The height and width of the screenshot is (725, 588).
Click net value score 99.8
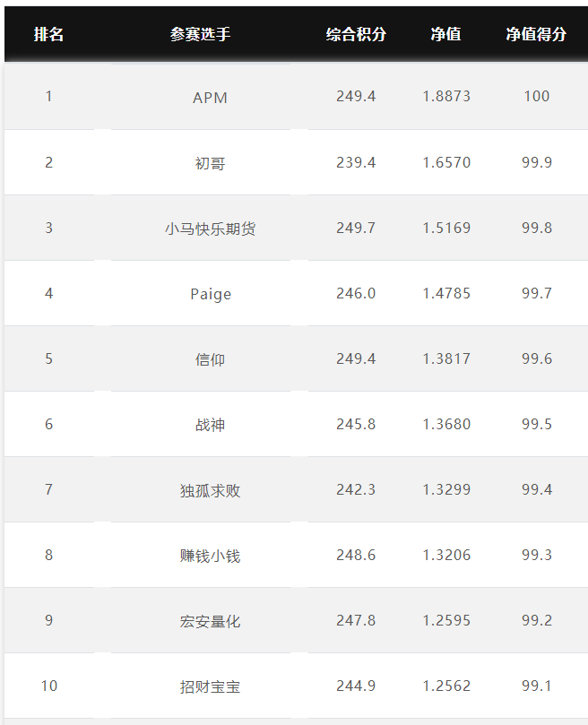(537, 228)
